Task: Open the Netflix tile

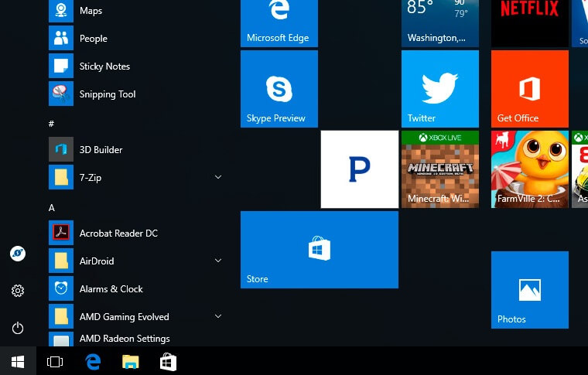Action: 530,23
